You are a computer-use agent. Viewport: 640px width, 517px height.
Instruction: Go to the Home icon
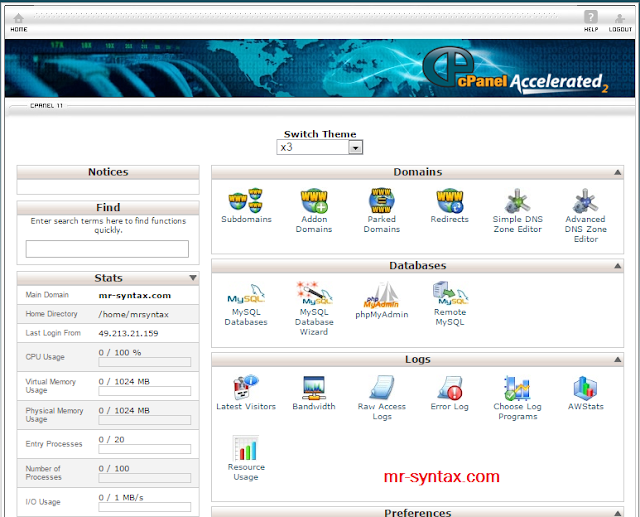[x=18, y=18]
